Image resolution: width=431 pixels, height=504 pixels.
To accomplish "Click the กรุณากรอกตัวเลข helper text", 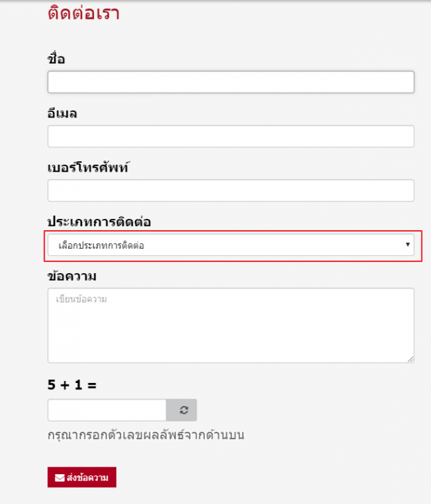I will (146, 435).
